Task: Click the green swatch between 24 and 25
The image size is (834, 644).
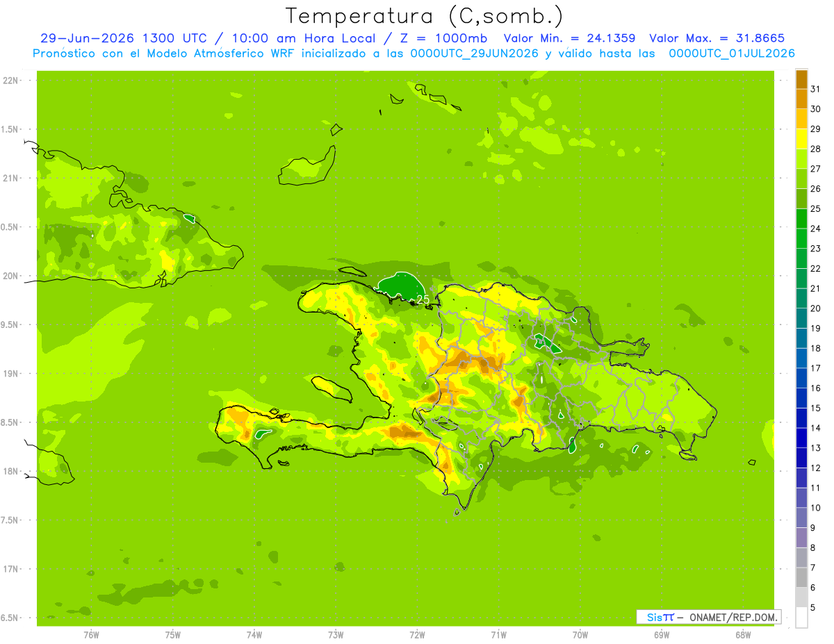Action: click(801, 219)
